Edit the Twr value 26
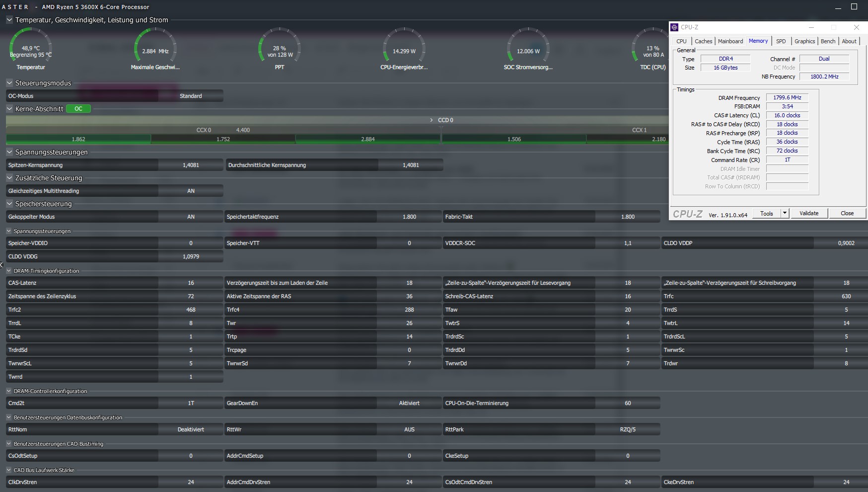The image size is (868, 492). [x=409, y=323]
